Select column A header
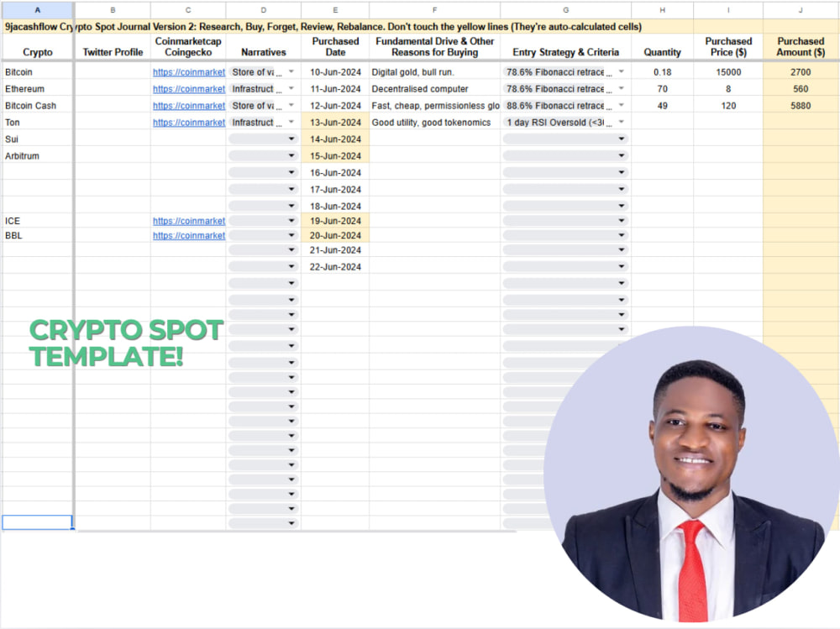Image resolution: width=840 pixels, height=629 pixels. (x=38, y=9)
